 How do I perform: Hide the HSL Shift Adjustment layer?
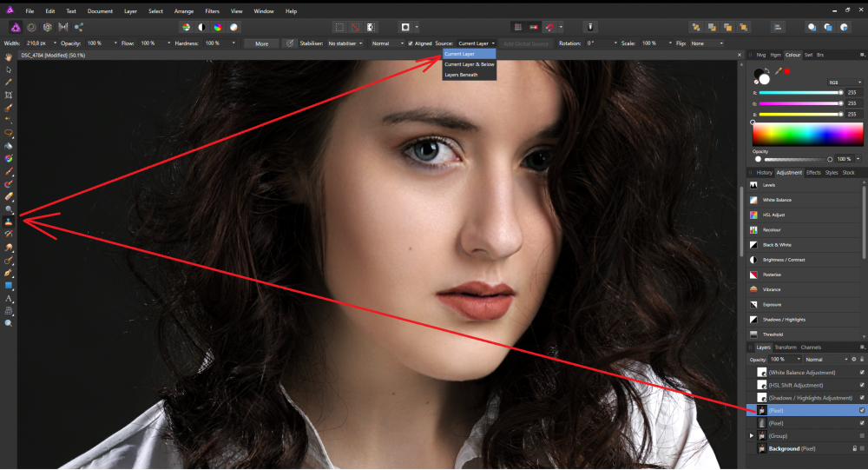point(862,385)
